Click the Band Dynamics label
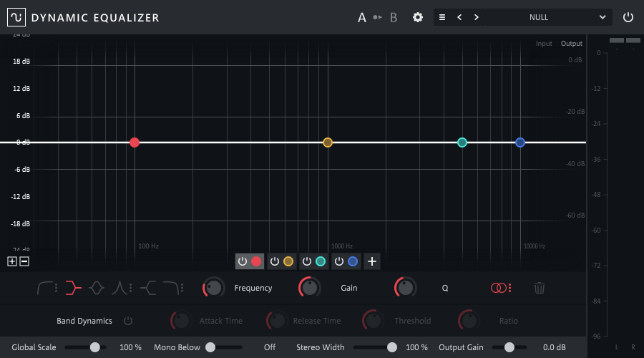Screen dimensions: 644x358 pyautogui.click(x=84, y=321)
